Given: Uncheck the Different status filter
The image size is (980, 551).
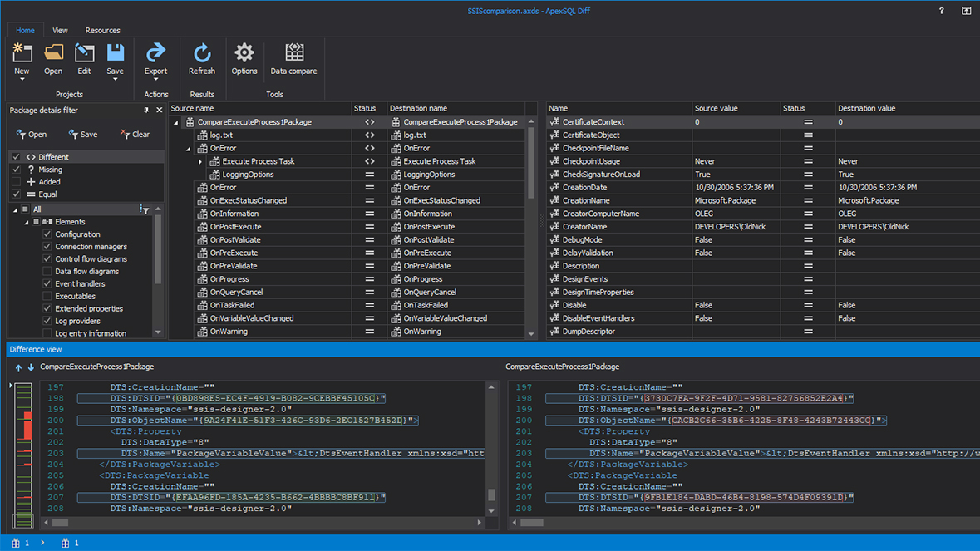Looking at the screenshot, I should click(x=16, y=155).
